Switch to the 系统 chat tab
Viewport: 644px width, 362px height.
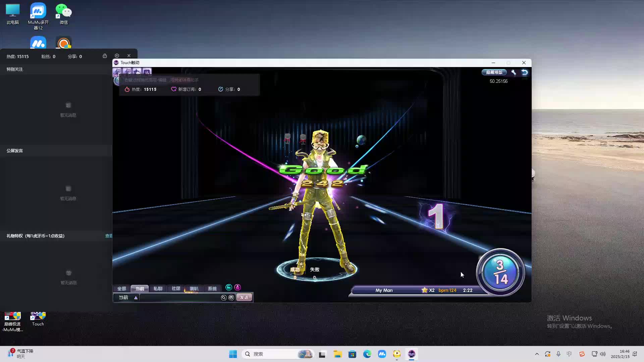212,289
